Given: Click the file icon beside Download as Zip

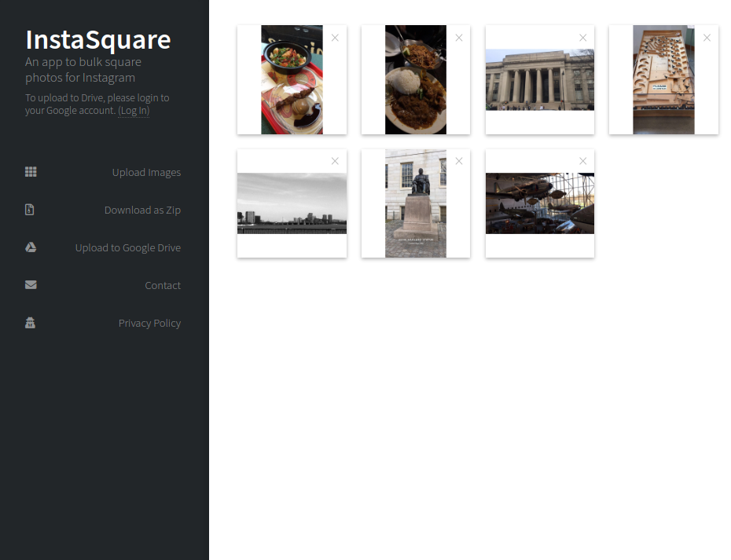Looking at the screenshot, I should tap(29, 209).
